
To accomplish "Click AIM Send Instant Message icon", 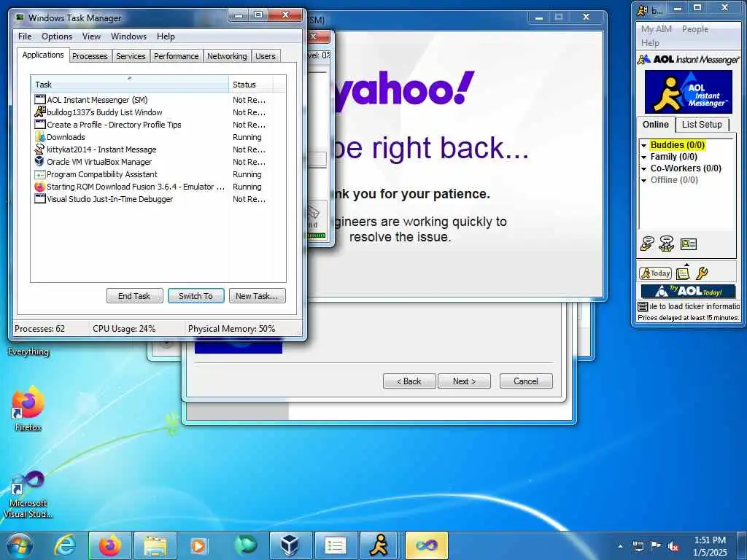I will [x=647, y=244].
